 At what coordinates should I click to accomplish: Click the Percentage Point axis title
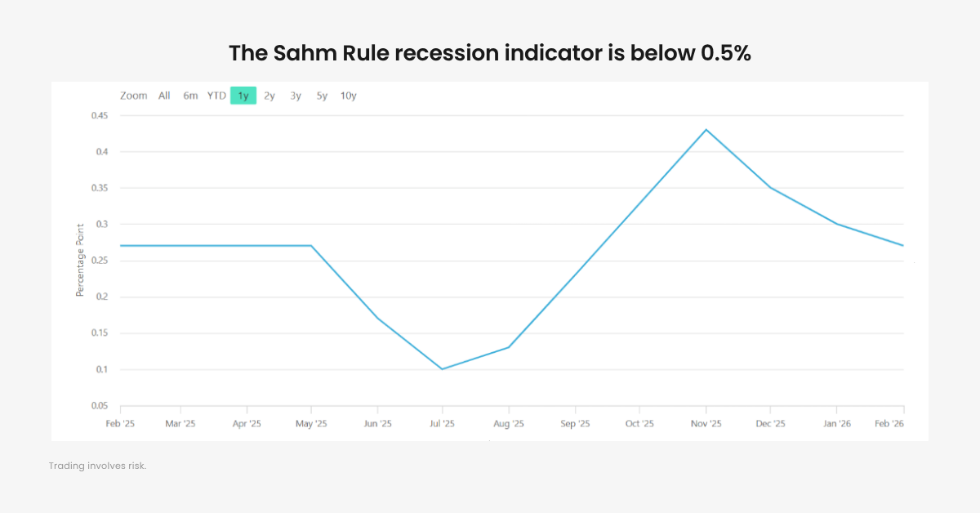(80, 261)
